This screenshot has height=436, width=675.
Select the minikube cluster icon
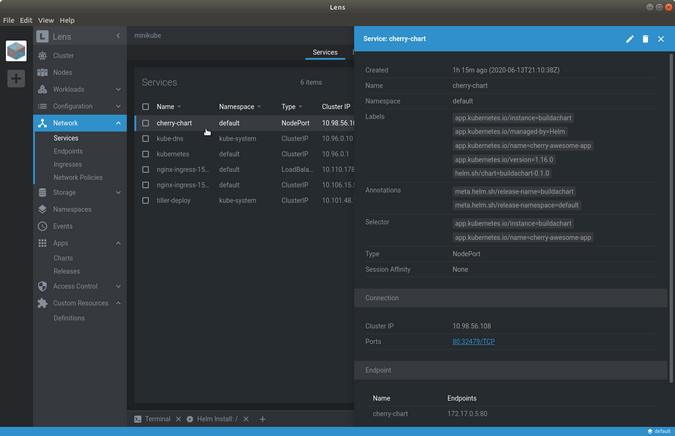tap(16, 50)
